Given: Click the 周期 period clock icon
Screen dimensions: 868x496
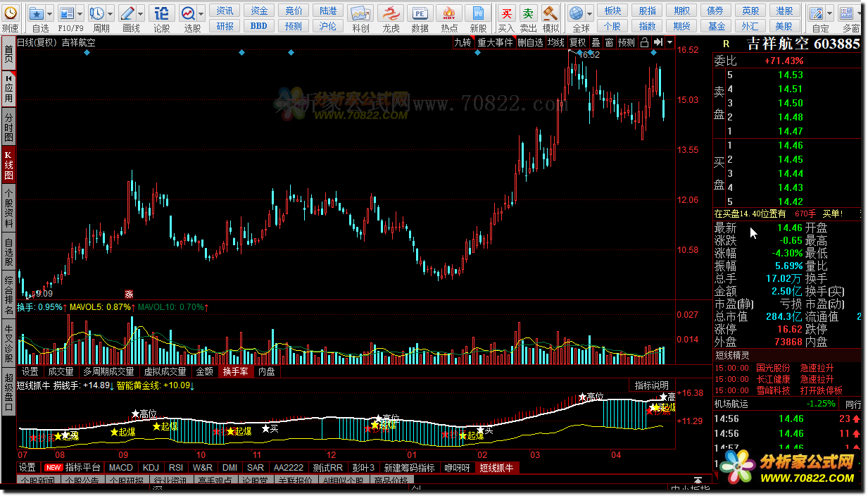Looking at the screenshot, I should [x=97, y=13].
